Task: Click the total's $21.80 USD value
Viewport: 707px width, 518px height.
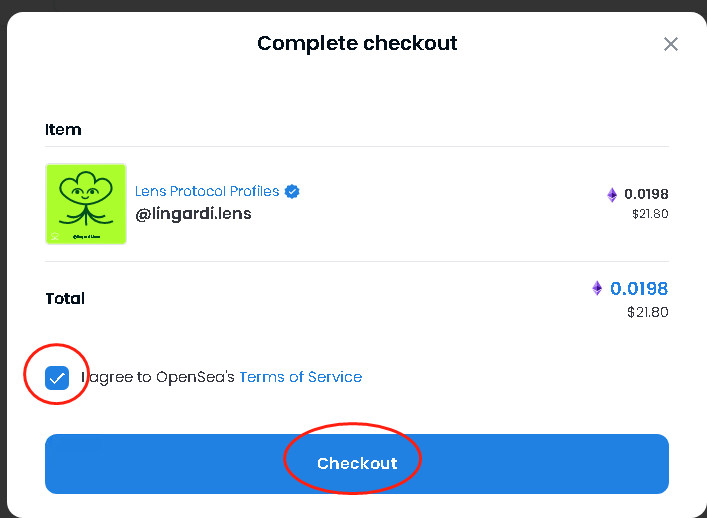Action: click(x=648, y=312)
